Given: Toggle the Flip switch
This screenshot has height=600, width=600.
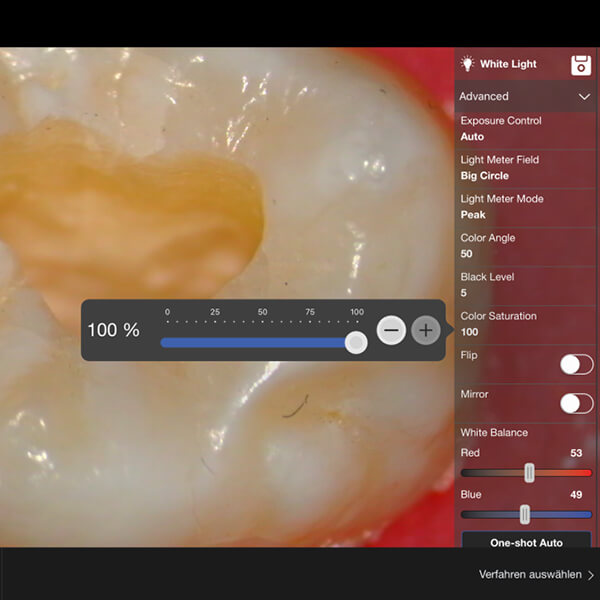Looking at the screenshot, I should pyautogui.click(x=577, y=365).
